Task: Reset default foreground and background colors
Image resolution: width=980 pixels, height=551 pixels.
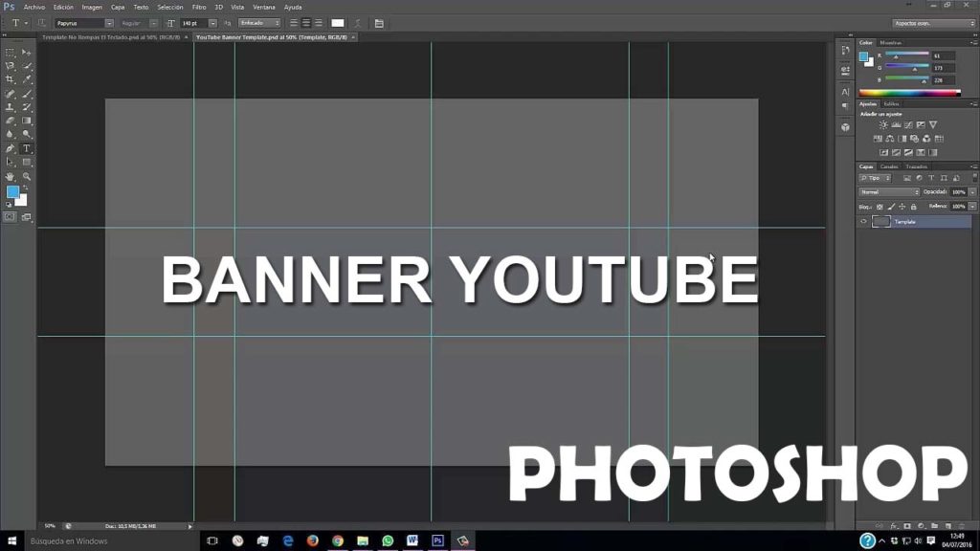Action: coord(9,205)
